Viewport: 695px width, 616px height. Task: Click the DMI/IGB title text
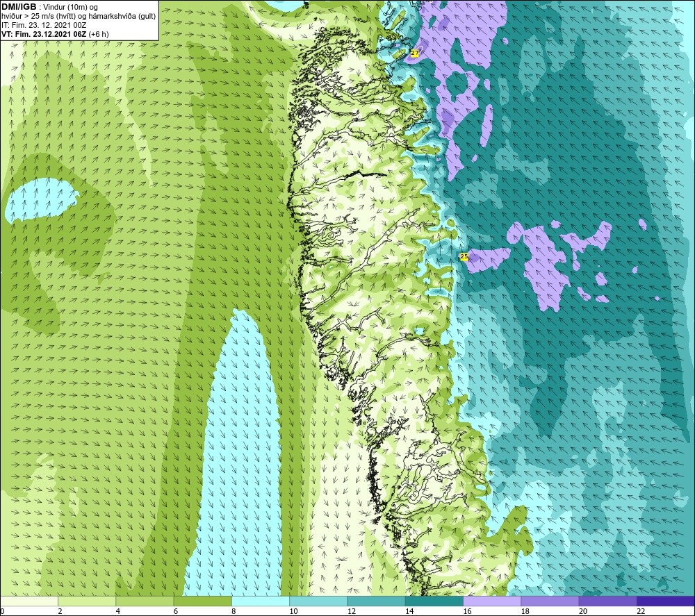(19, 7)
